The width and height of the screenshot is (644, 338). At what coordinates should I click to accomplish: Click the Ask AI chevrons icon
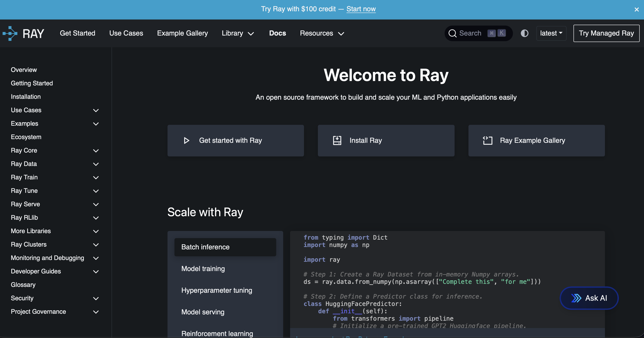[576, 298]
